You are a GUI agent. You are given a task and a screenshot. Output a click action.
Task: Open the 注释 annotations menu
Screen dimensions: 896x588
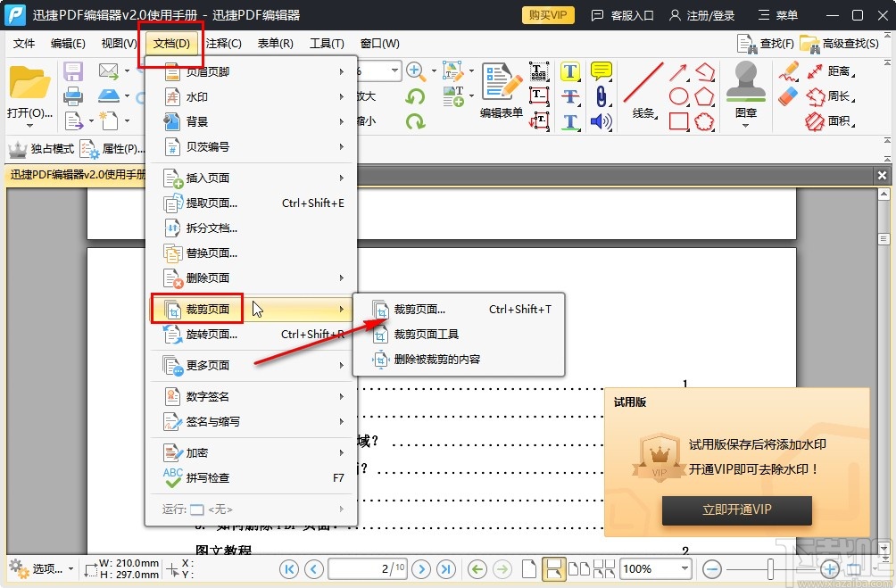[x=222, y=43]
